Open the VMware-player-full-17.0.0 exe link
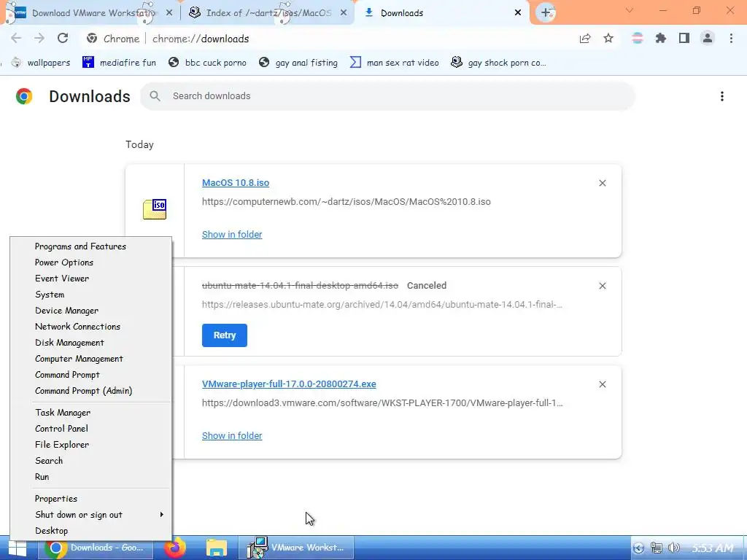This screenshot has height=560, width=747. (289, 384)
